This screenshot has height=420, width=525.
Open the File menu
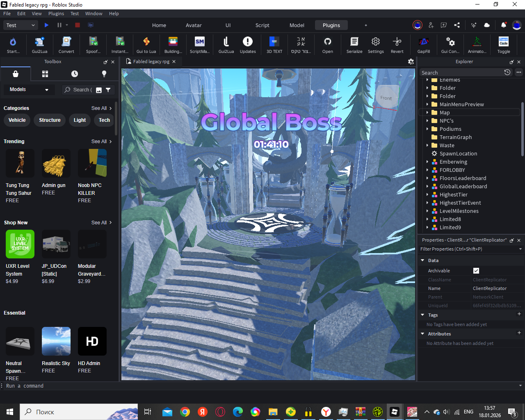click(x=7, y=14)
